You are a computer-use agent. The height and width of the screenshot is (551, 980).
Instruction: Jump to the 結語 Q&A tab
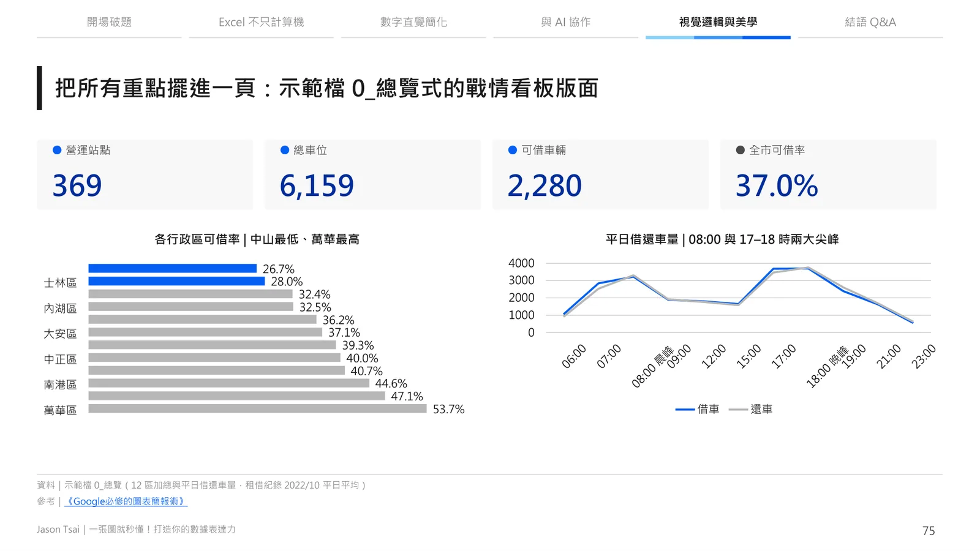coord(870,22)
